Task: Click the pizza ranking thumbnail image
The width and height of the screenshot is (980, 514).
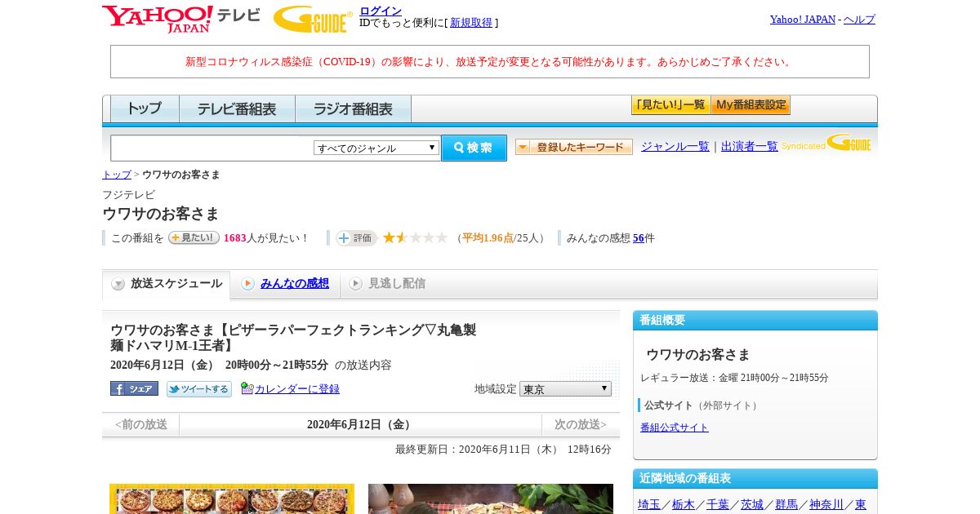Action: 232,498
